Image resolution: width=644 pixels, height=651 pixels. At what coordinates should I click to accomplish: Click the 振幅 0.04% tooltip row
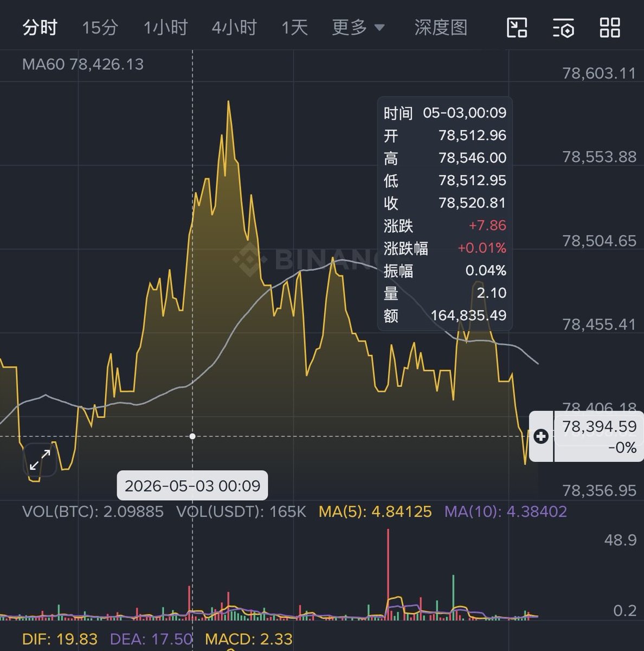click(x=445, y=270)
